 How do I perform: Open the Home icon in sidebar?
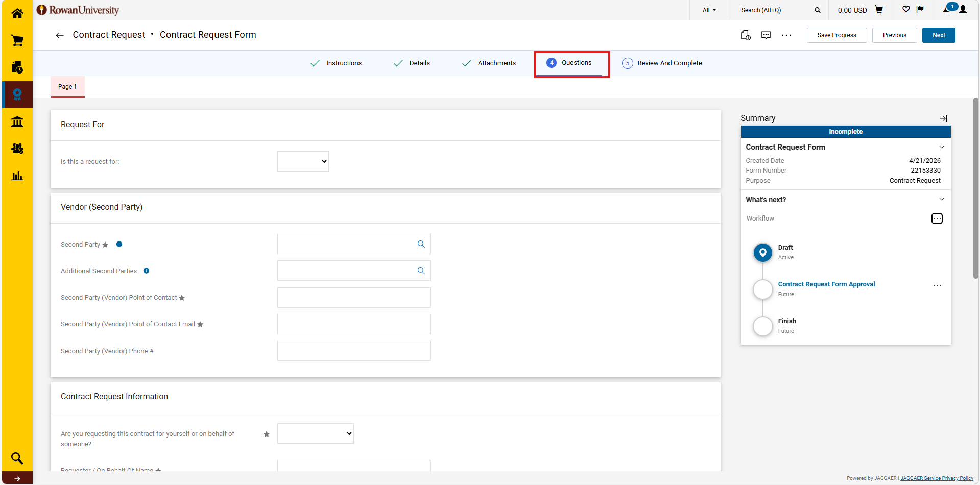pos(17,13)
